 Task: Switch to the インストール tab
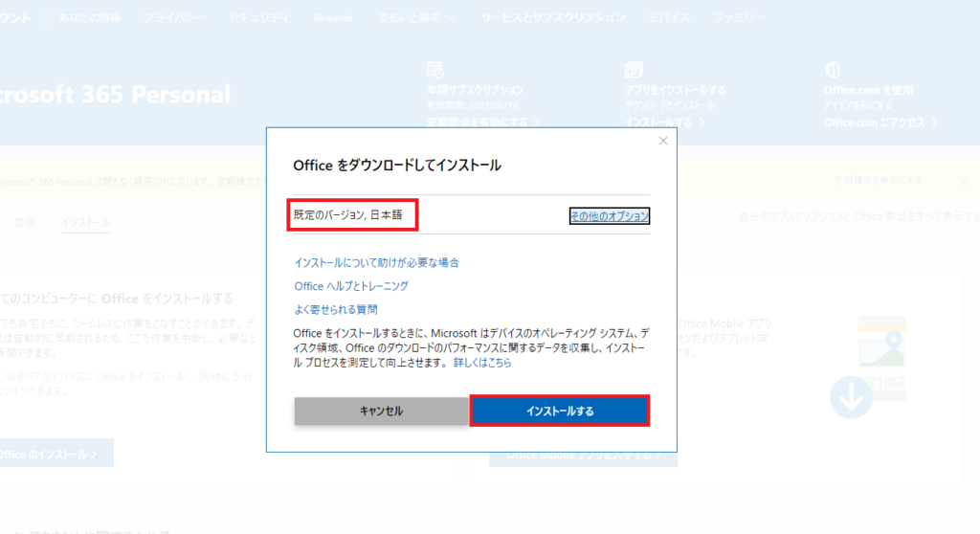85,222
